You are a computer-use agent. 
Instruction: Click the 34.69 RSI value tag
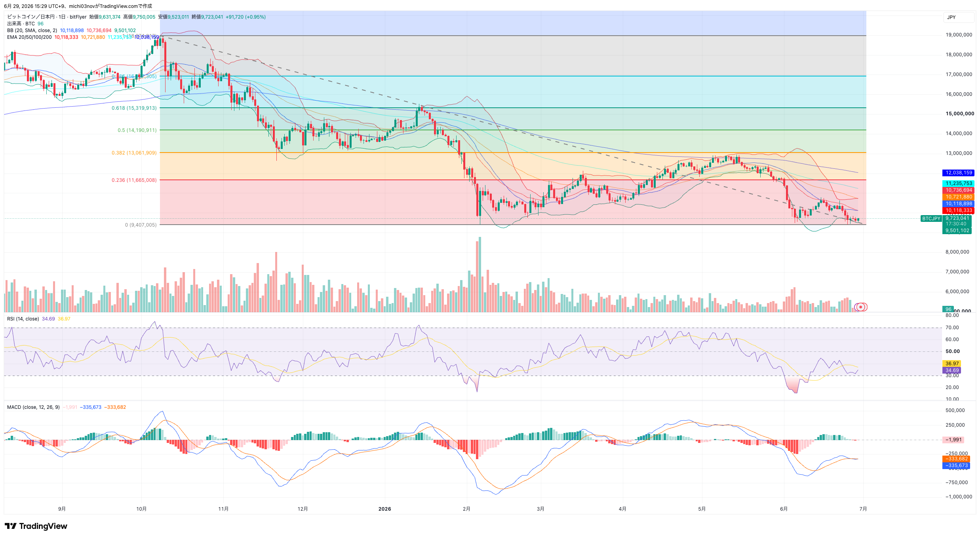pyautogui.click(x=952, y=371)
